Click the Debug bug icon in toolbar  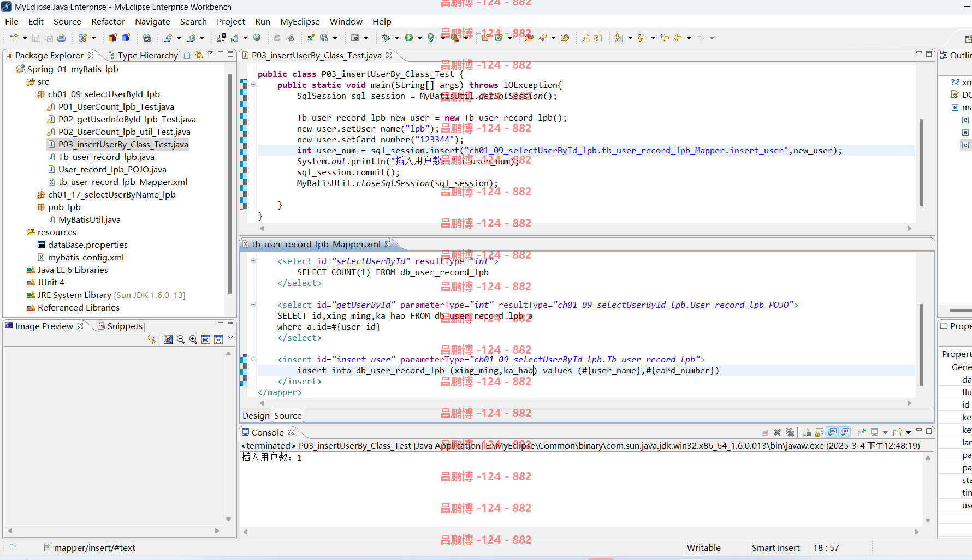386,38
